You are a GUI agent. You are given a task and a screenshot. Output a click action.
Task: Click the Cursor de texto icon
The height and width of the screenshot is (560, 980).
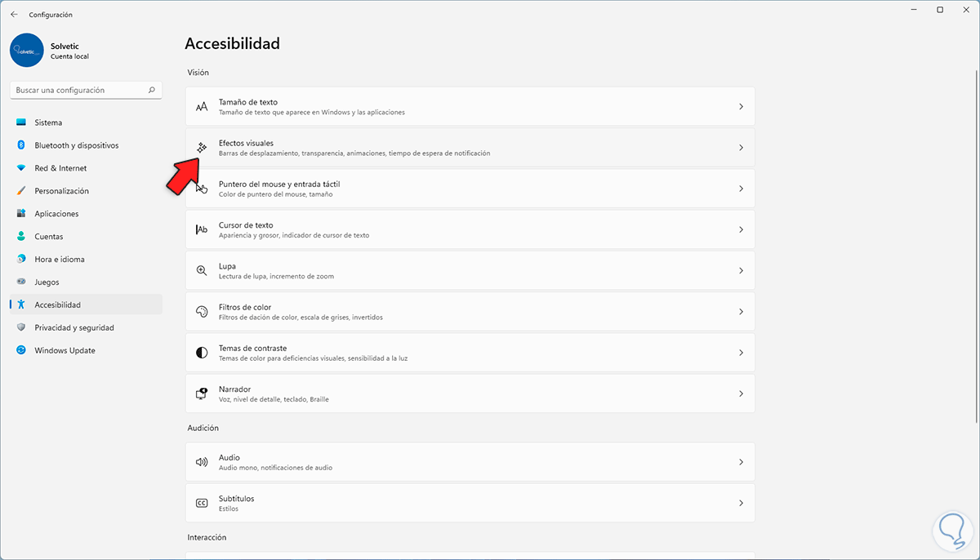(x=202, y=230)
